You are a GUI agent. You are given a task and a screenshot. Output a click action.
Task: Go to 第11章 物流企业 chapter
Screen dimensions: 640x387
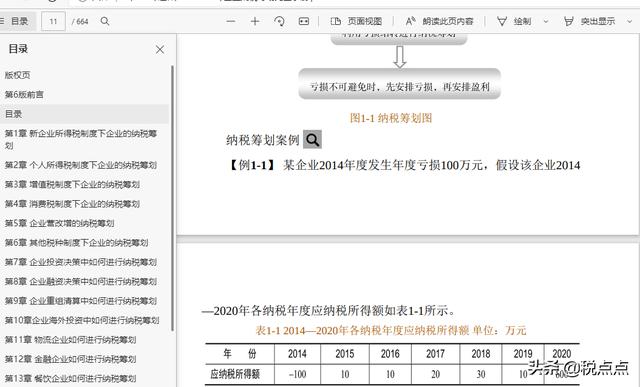(70, 340)
